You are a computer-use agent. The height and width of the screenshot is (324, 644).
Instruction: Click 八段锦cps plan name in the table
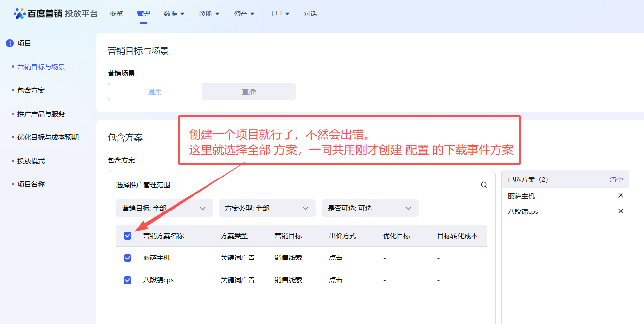[159, 280]
